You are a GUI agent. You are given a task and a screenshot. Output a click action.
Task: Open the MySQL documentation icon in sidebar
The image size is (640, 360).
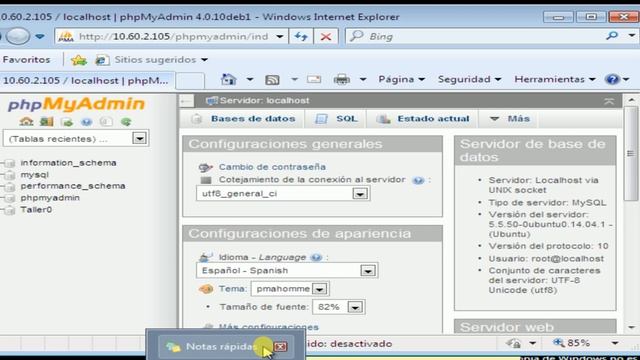pos(106,122)
